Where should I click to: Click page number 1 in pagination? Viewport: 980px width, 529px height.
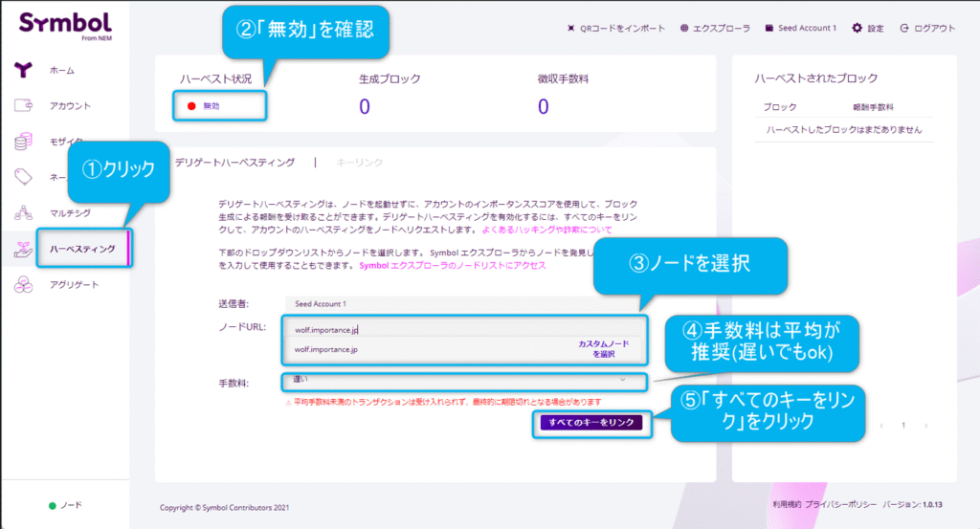click(903, 426)
